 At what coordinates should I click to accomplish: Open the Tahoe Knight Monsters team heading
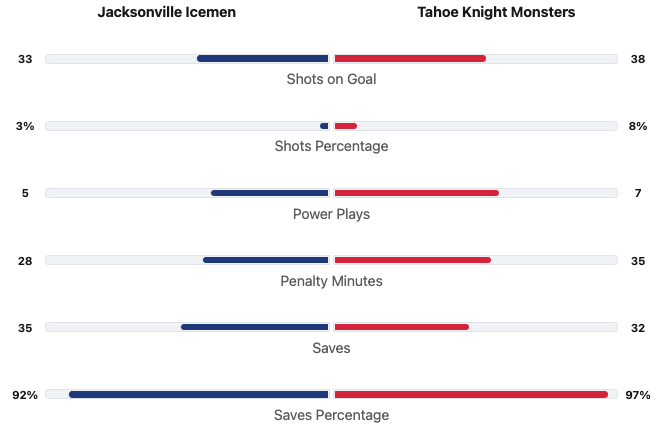(496, 13)
